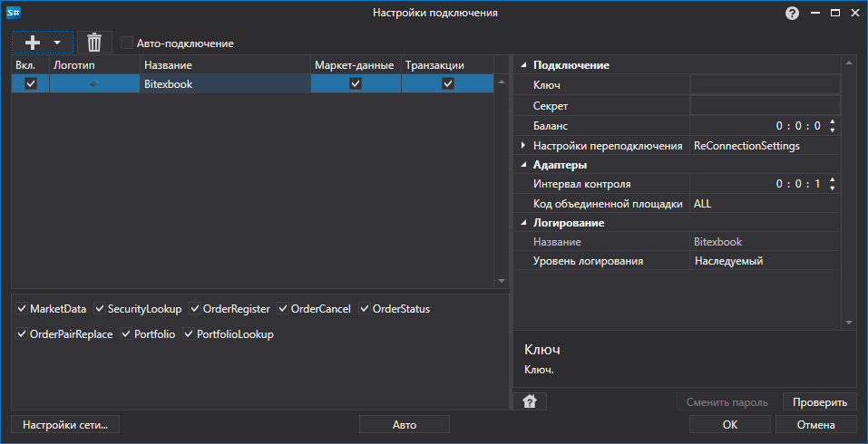Viewport: 868px width, 444px height.
Task: Decrease the Баланс value with down arrow
Action: click(833, 130)
